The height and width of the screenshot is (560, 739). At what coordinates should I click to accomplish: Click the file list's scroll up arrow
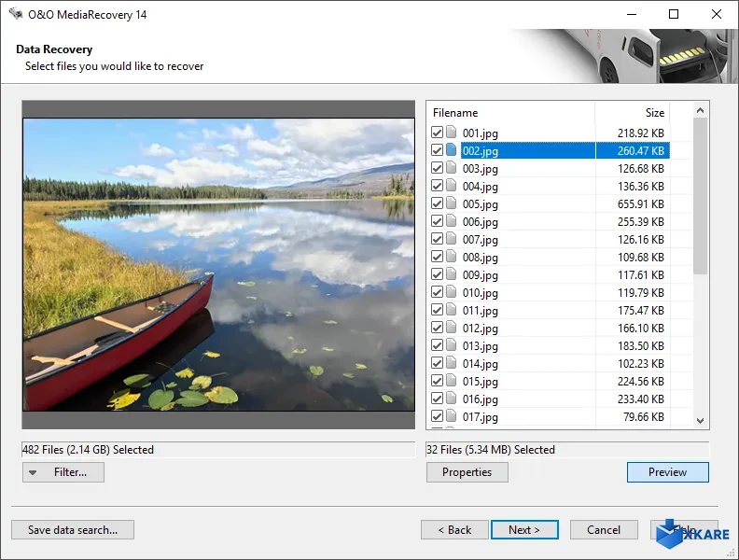pos(700,110)
